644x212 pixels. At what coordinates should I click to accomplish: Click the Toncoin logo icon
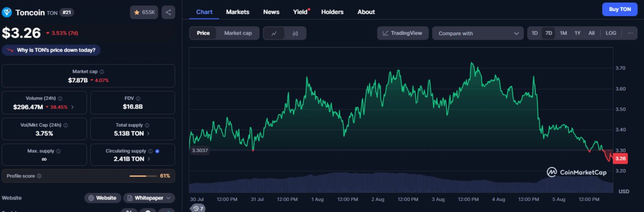coord(7,13)
